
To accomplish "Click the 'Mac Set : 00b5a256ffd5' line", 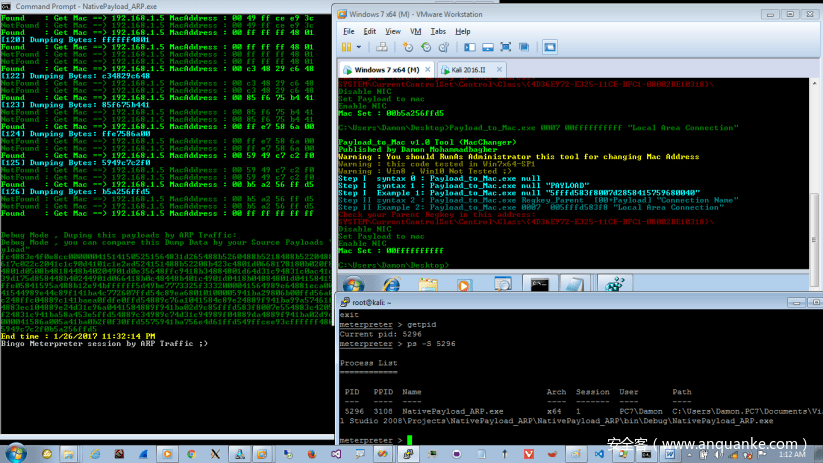I will point(391,113).
